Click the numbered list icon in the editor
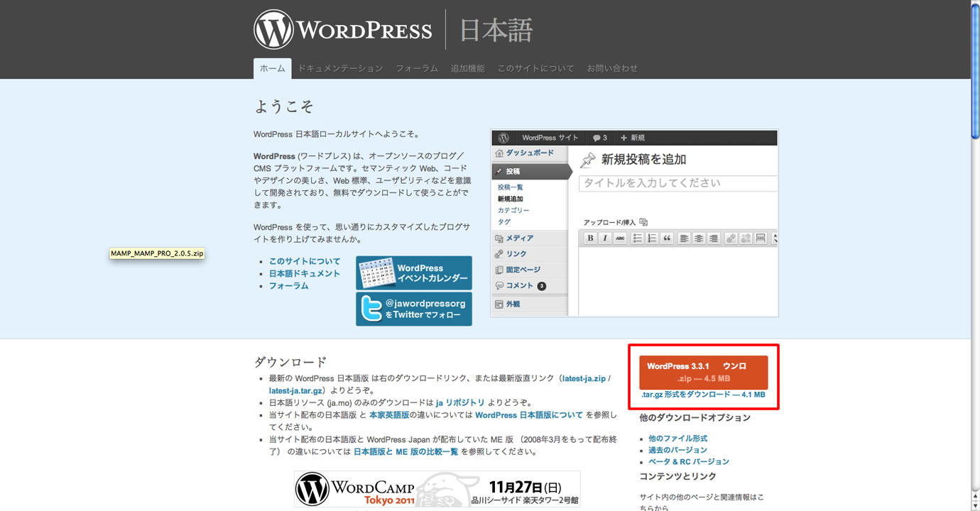The height and width of the screenshot is (511, 980). (652, 238)
